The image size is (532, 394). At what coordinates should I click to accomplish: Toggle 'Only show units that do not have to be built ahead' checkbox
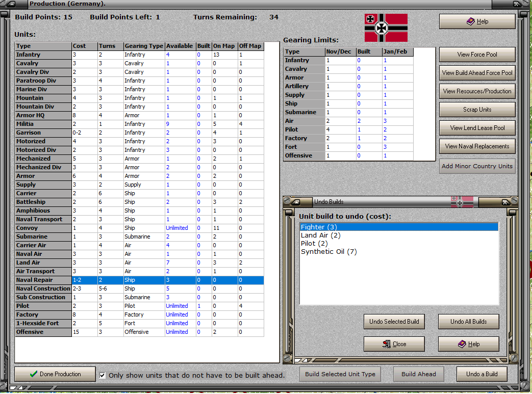(102, 375)
